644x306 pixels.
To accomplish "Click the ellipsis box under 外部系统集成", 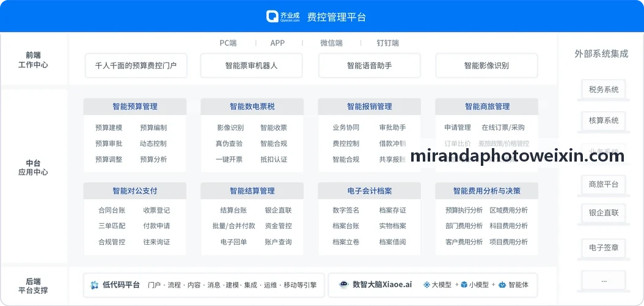I will click(603, 280).
